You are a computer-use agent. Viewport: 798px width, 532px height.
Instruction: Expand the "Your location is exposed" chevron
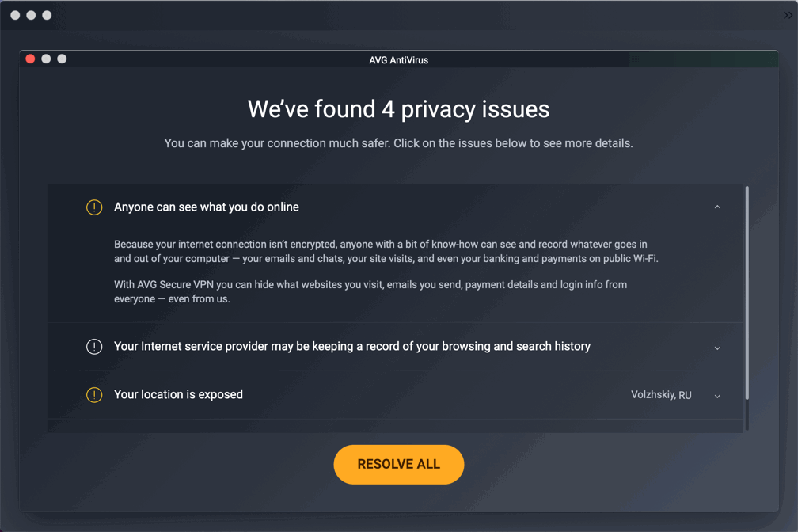pos(717,396)
